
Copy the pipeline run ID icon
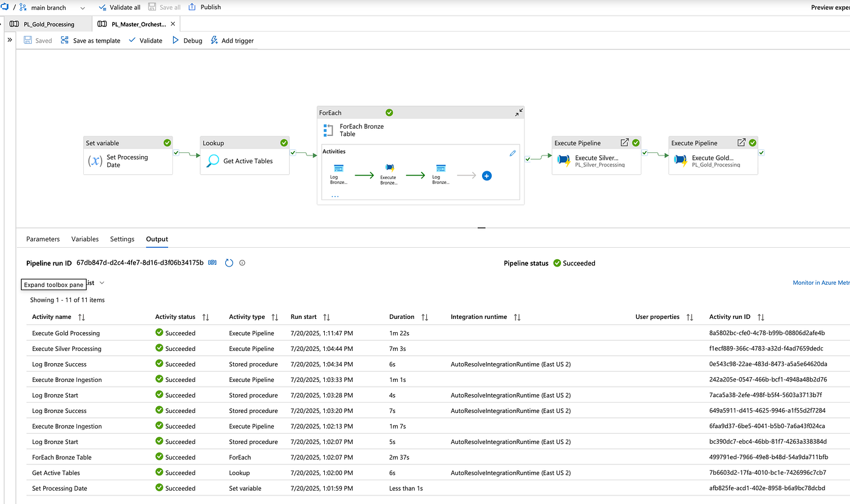(x=212, y=263)
